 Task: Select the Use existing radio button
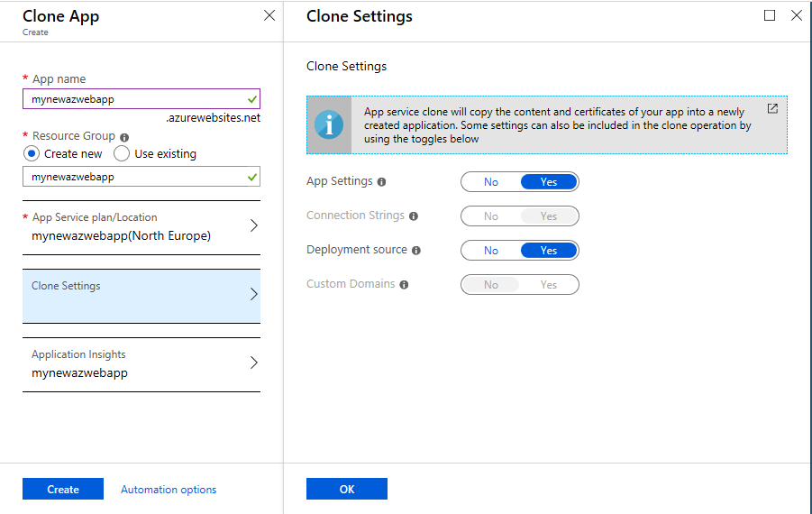pyautogui.click(x=121, y=154)
